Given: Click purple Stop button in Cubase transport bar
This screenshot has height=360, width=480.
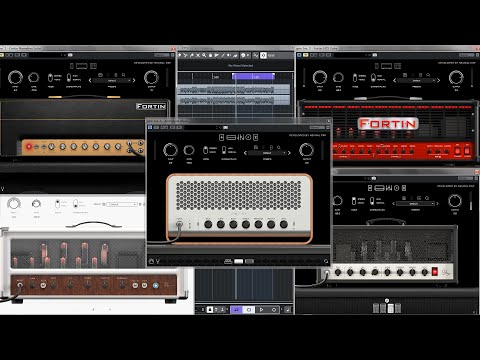Looking at the screenshot, I should tap(249, 310).
